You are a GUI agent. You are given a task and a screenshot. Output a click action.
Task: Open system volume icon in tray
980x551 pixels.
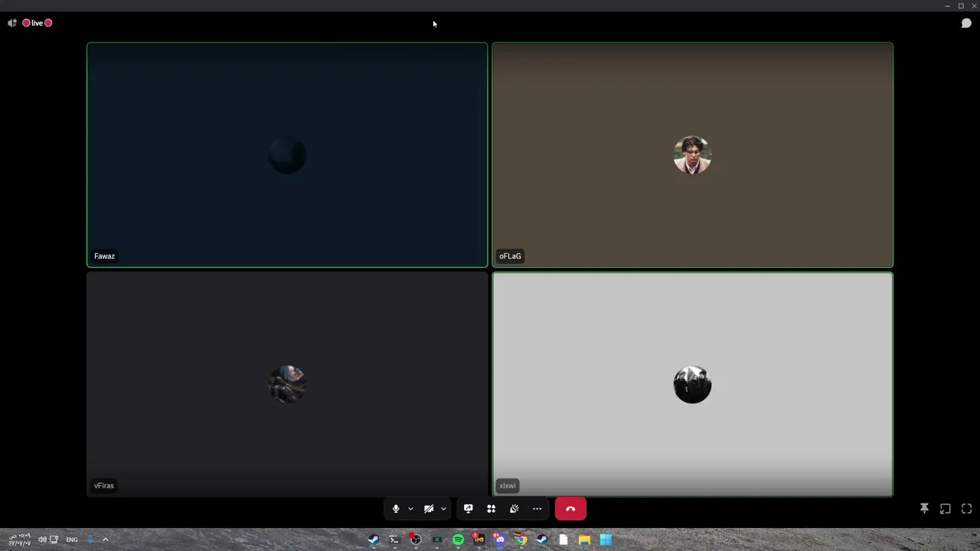(42, 540)
